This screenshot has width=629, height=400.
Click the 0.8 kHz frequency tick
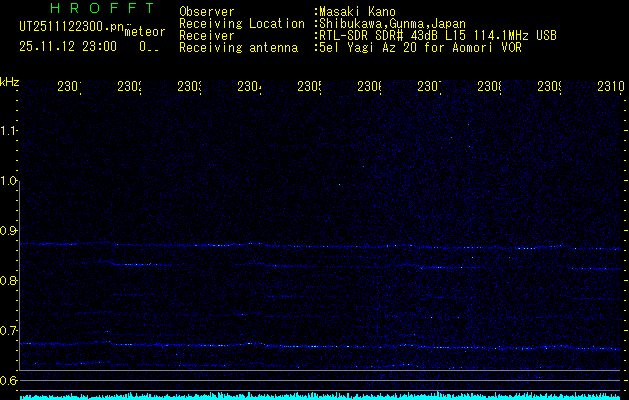pyautogui.click(x=9, y=281)
